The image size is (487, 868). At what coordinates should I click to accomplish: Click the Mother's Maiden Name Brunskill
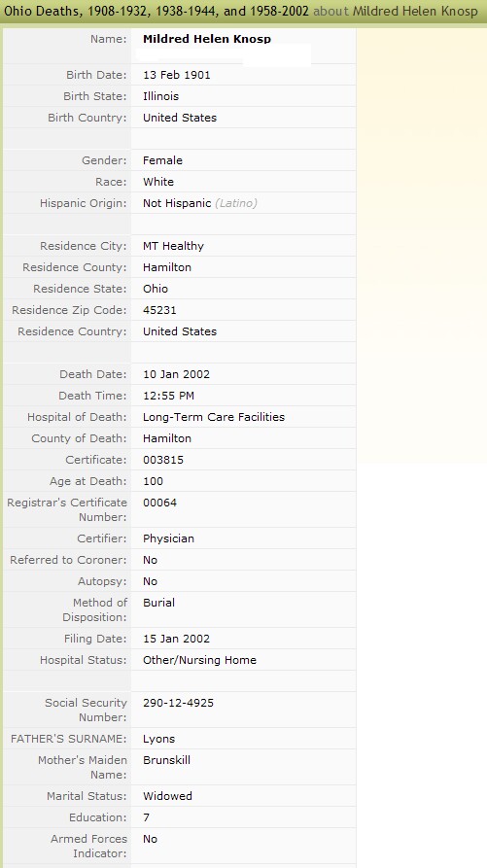pos(166,760)
